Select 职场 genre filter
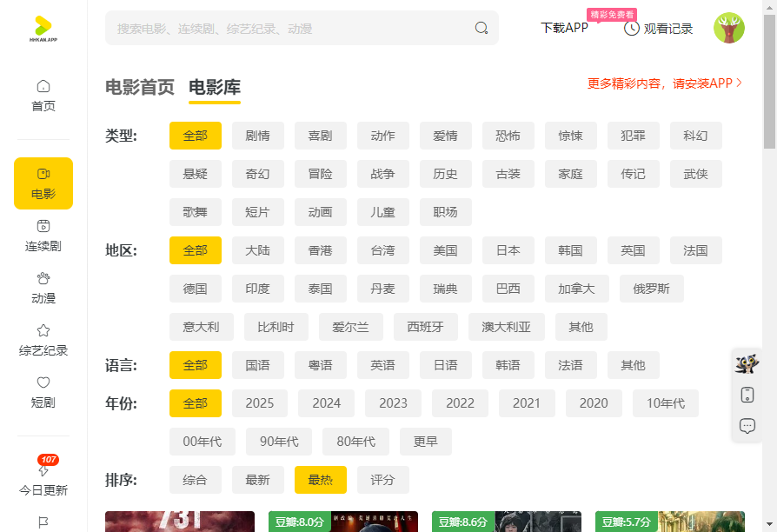 tap(446, 212)
